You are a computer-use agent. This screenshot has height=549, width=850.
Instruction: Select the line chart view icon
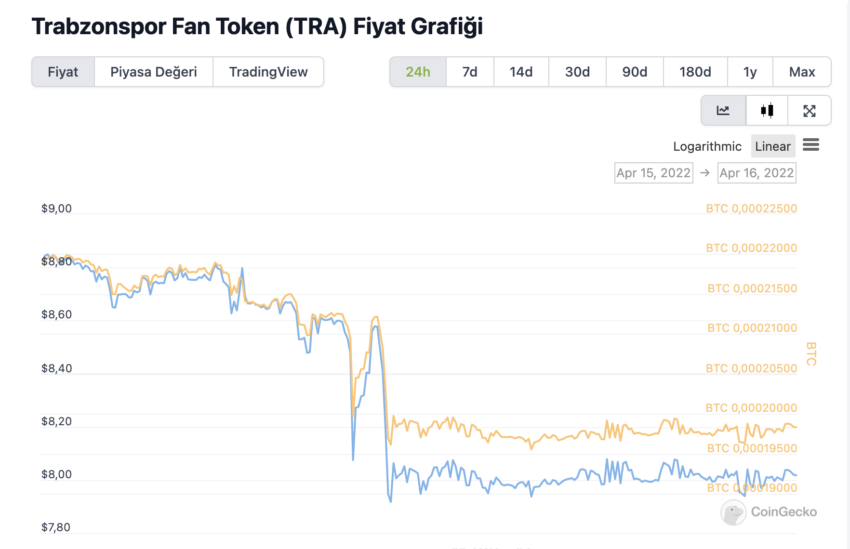(x=723, y=111)
